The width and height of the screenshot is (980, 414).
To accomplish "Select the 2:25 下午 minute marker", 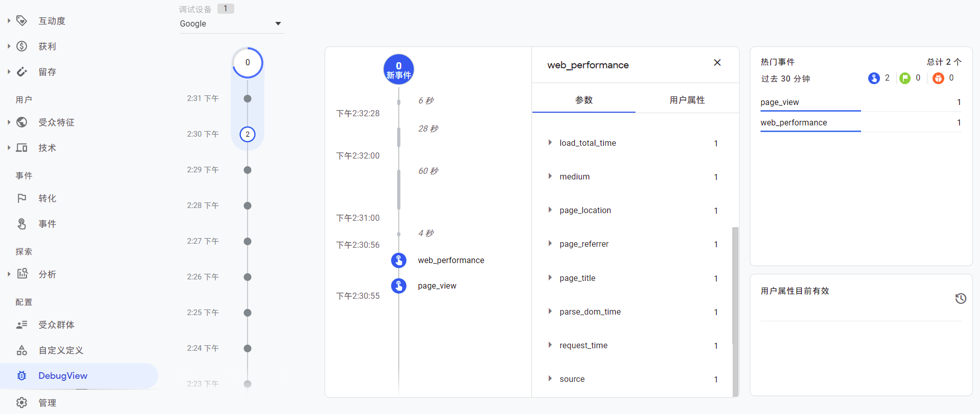I will pos(248,313).
